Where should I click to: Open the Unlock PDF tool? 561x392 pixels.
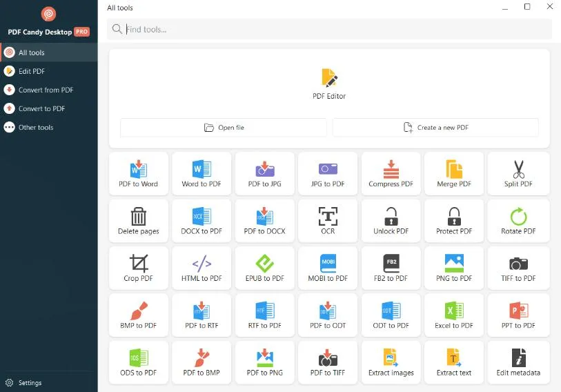click(x=391, y=221)
